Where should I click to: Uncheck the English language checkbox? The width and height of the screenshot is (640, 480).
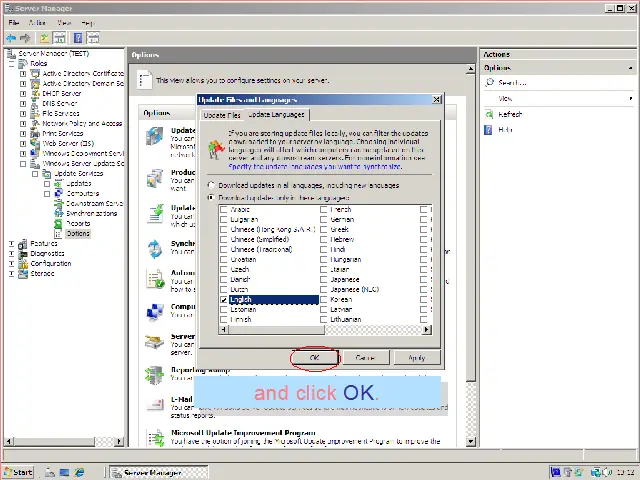pyautogui.click(x=224, y=300)
